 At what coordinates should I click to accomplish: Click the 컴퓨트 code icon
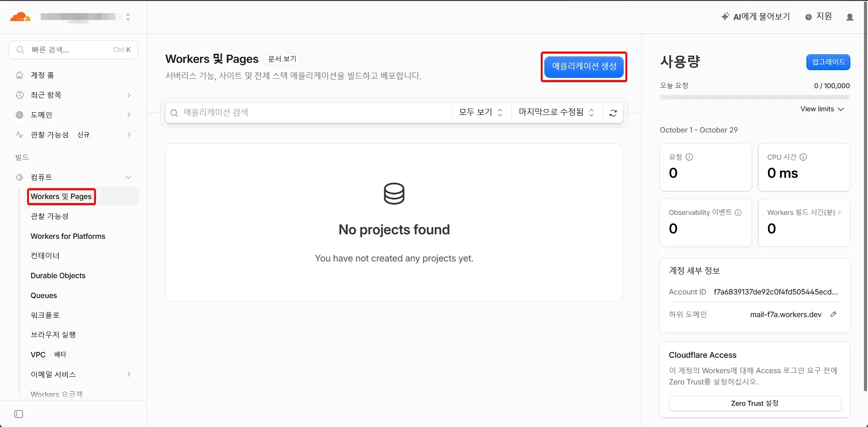tap(19, 177)
